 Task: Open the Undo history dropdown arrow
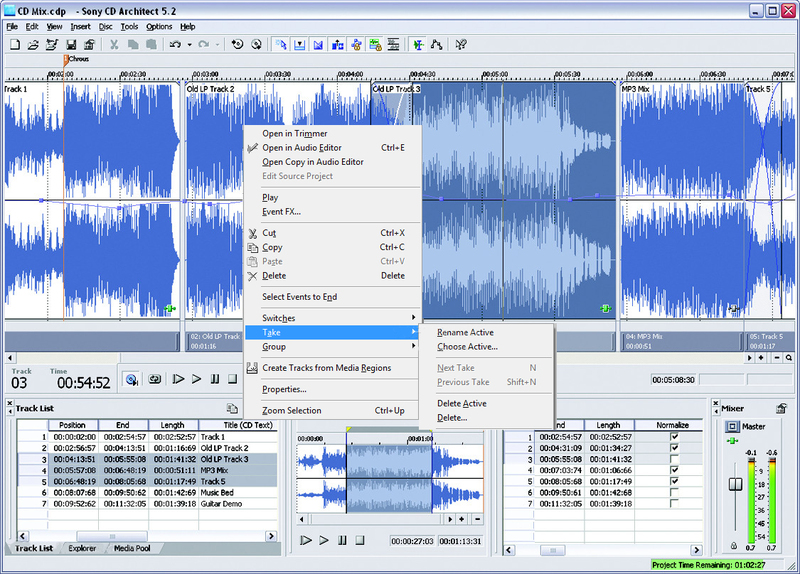189,45
